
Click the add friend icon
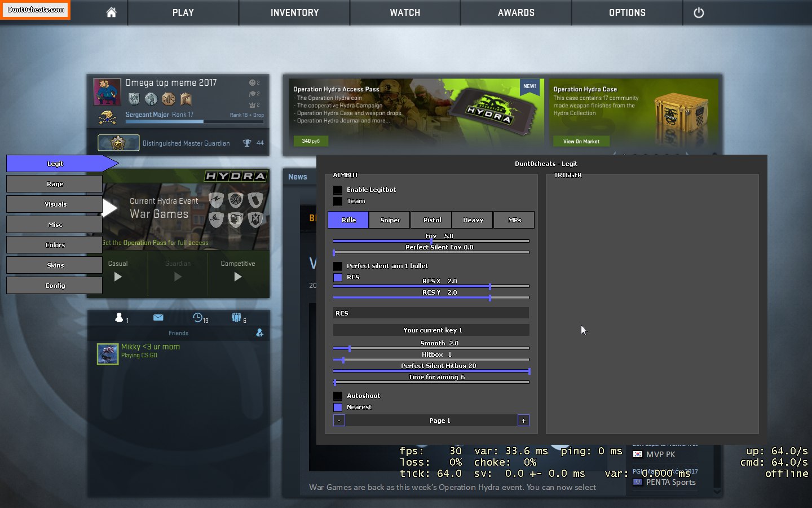point(259,333)
